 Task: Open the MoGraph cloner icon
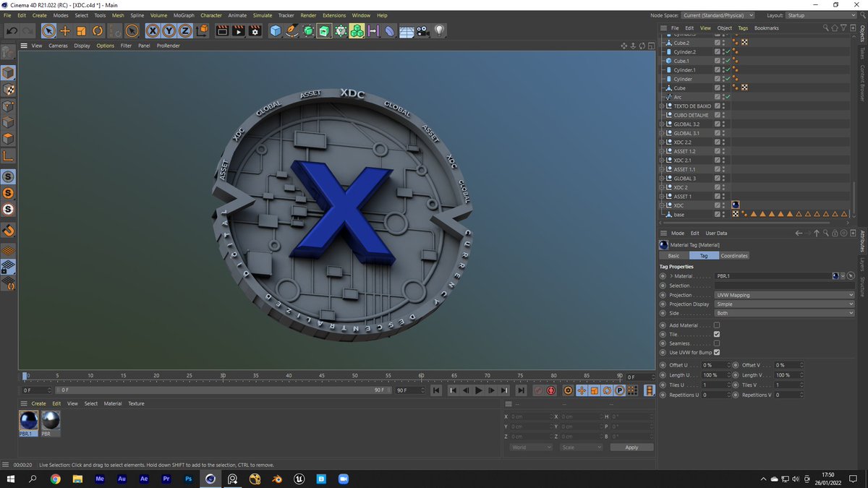pyautogui.click(x=357, y=31)
